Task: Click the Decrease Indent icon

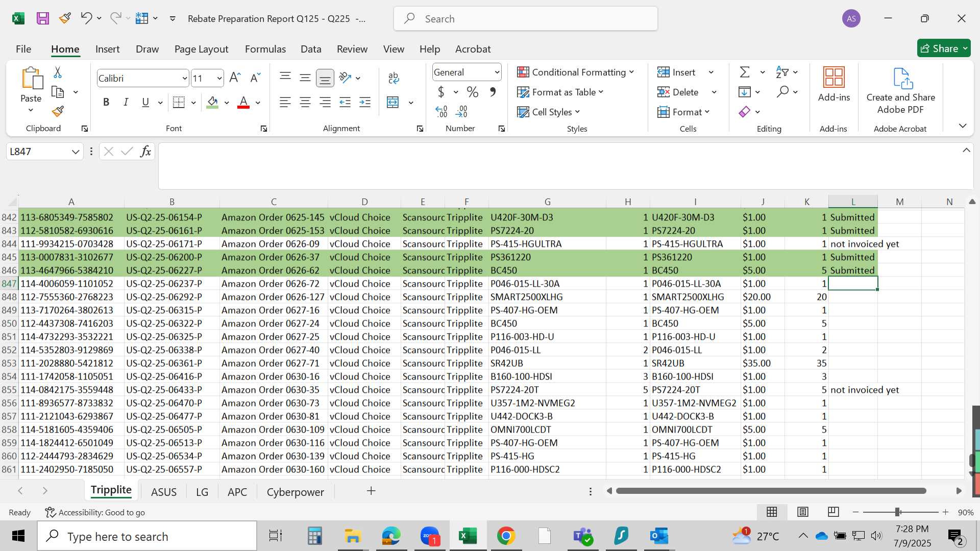Action: coord(345,103)
